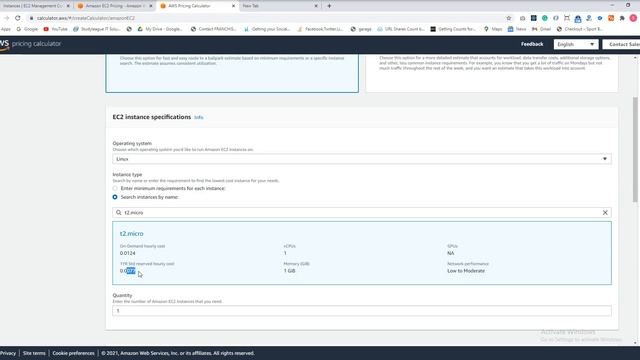Open the Studyleague IT Solutions bookmark

[97, 29]
